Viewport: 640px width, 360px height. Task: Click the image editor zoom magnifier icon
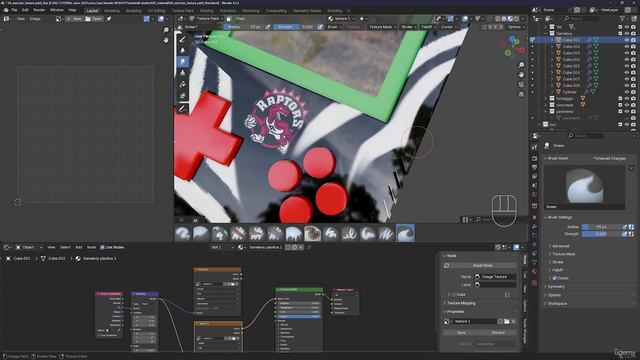(166, 30)
